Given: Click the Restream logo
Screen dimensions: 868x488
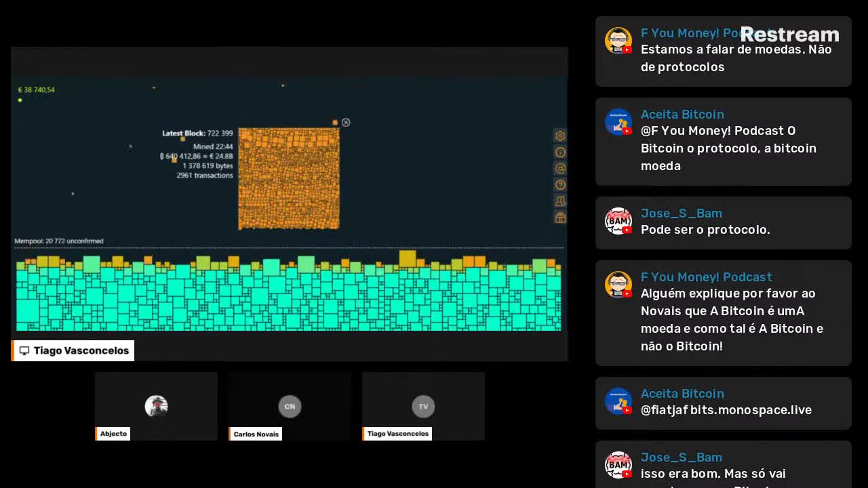Looking at the screenshot, I should pos(789,35).
